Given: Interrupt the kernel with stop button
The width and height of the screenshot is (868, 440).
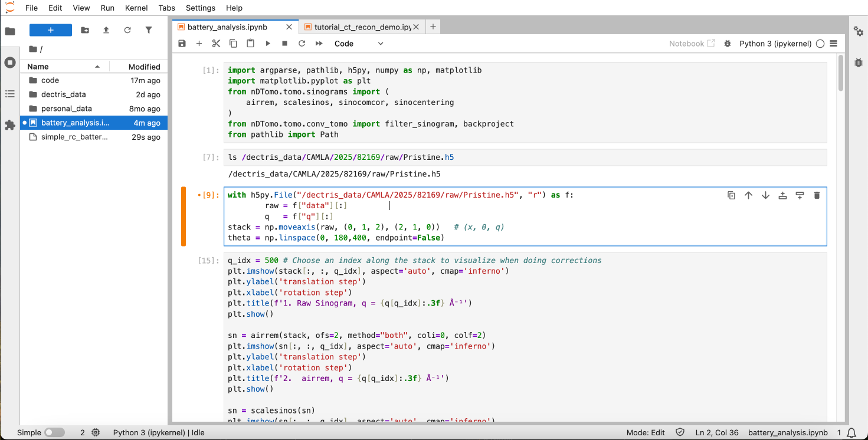Looking at the screenshot, I should (x=285, y=44).
